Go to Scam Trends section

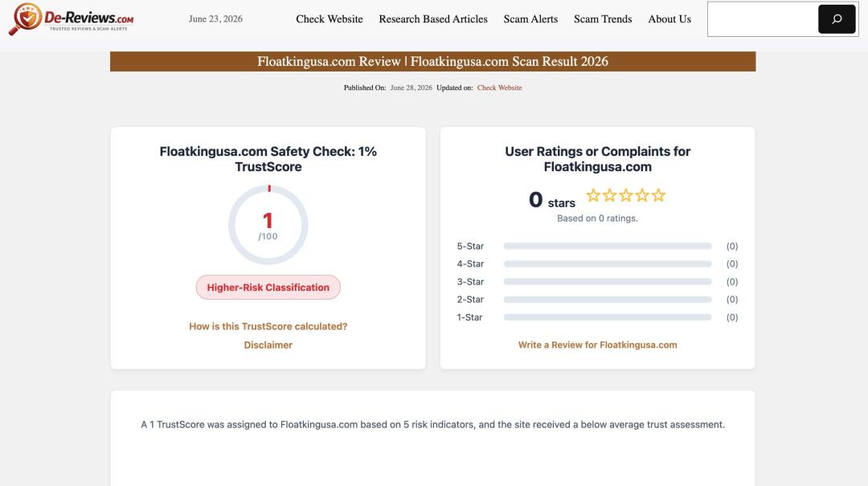point(603,18)
